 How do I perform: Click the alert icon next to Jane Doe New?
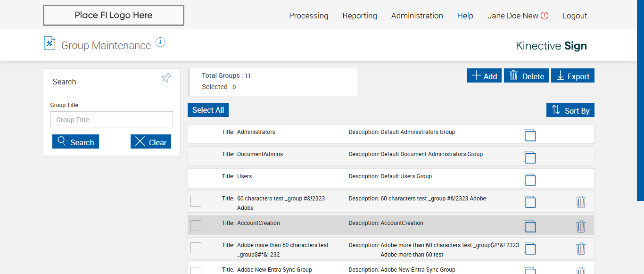(545, 16)
